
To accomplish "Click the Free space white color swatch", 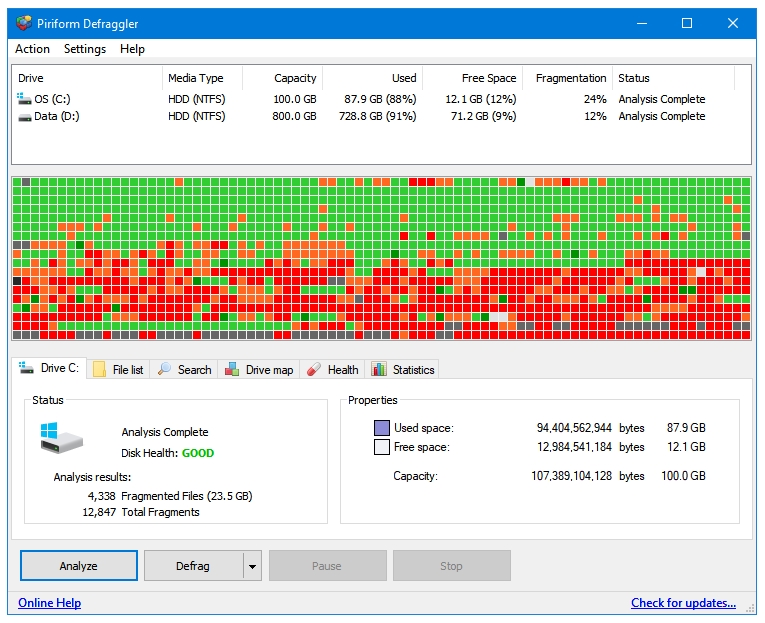I will [x=382, y=447].
